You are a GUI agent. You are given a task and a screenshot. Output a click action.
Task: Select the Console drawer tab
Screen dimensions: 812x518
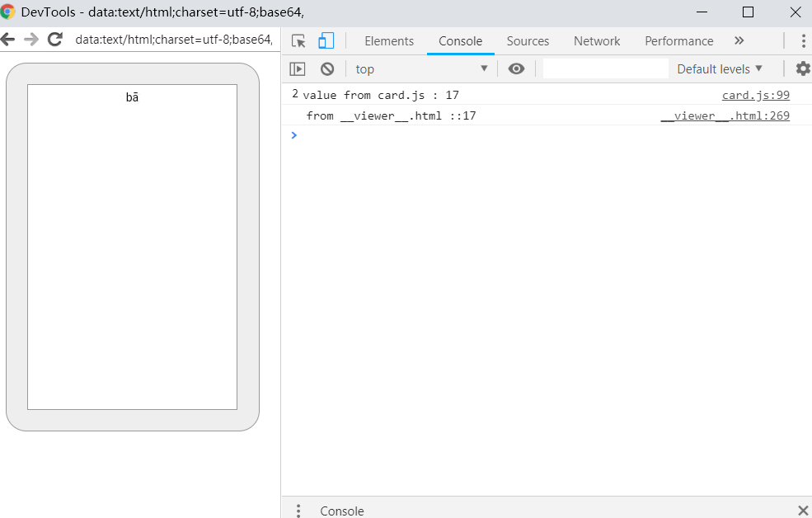(x=342, y=511)
